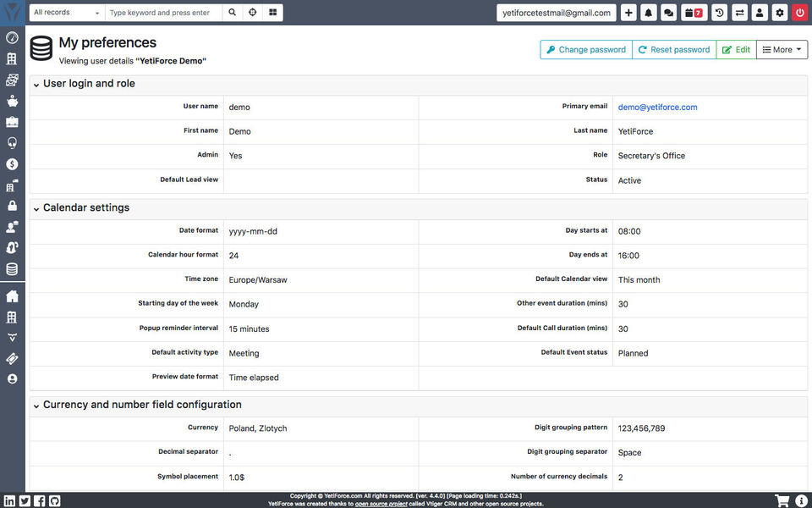Click the This month calendar view value
This screenshot has height=508, width=812.
tap(639, 280)
